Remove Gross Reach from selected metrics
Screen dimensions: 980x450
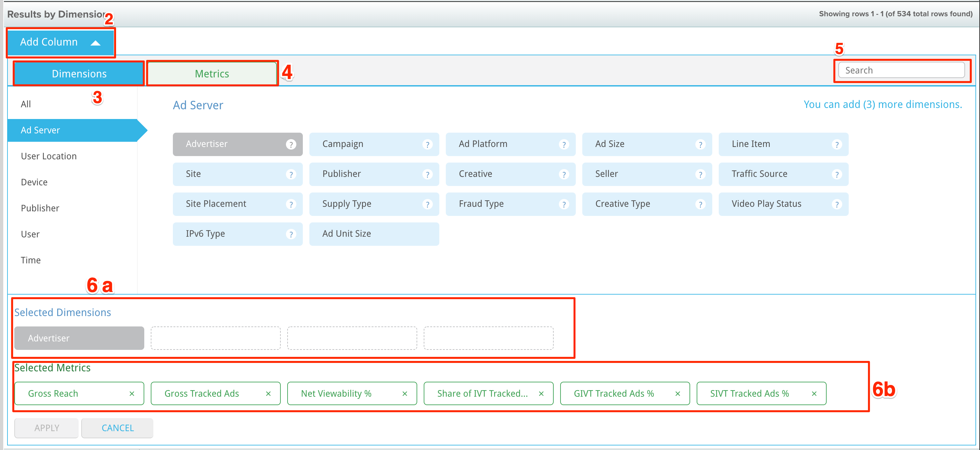(132, 394)
